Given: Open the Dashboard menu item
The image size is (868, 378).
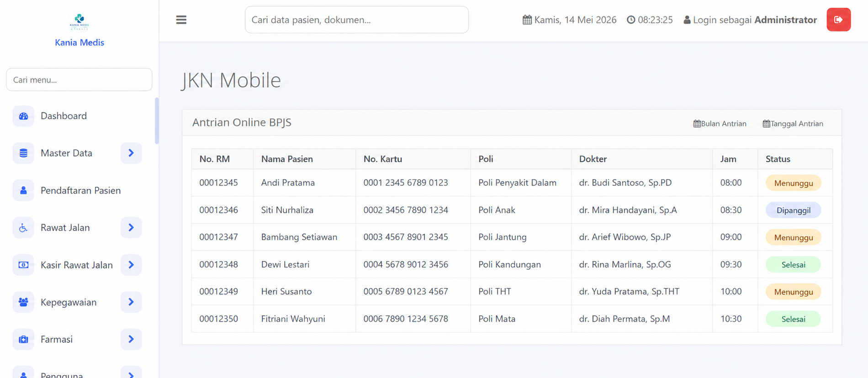Looking at the screenshot, I should 64,116.
